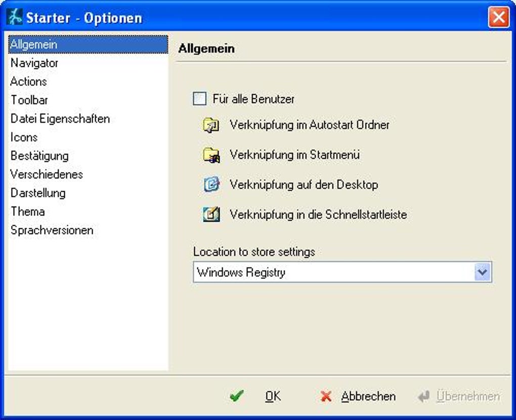Click the green checkmark next to OK
The width and height of the screenshot is (516, 420).
(237, 396)
